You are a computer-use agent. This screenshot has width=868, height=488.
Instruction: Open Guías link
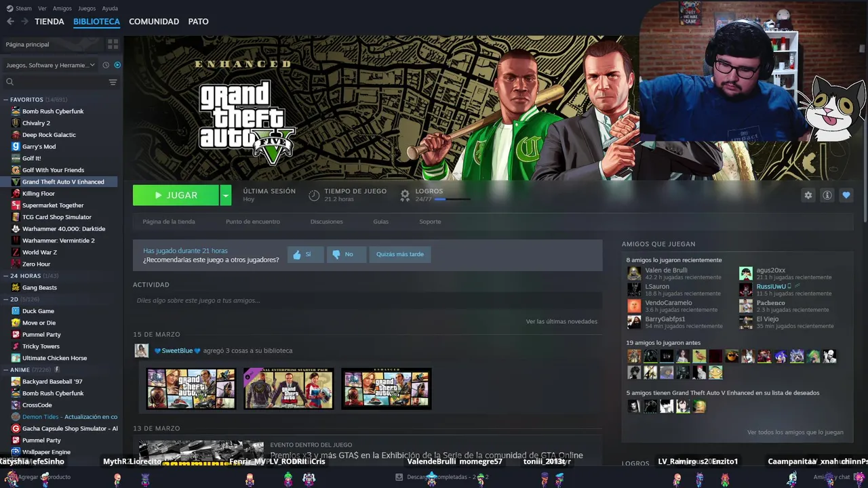pos(380,222)
